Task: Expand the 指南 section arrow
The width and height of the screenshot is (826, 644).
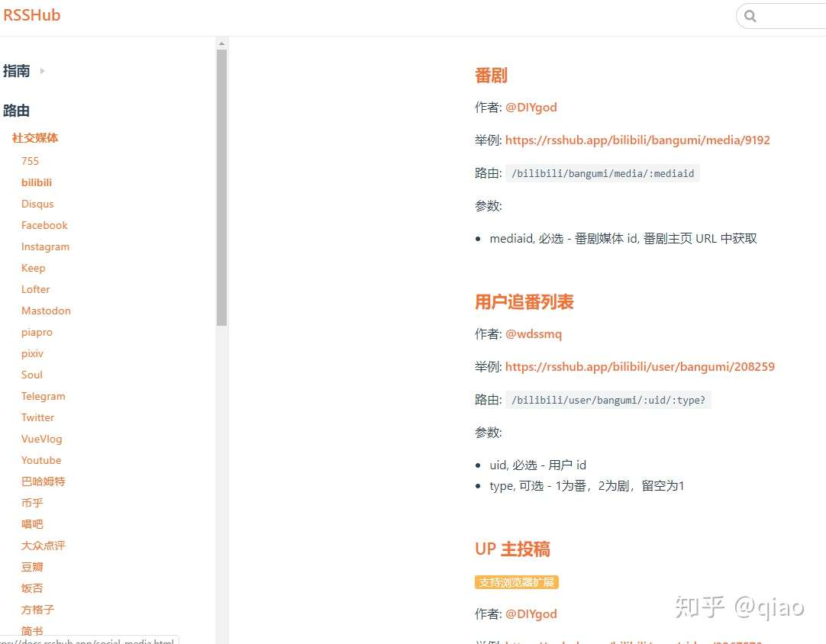Action: tap(42, 70)
